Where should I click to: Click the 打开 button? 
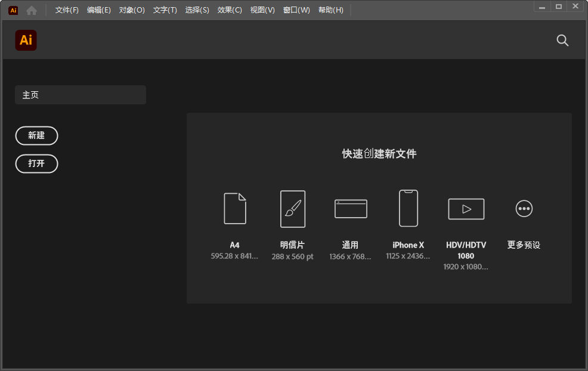(36, 163)
